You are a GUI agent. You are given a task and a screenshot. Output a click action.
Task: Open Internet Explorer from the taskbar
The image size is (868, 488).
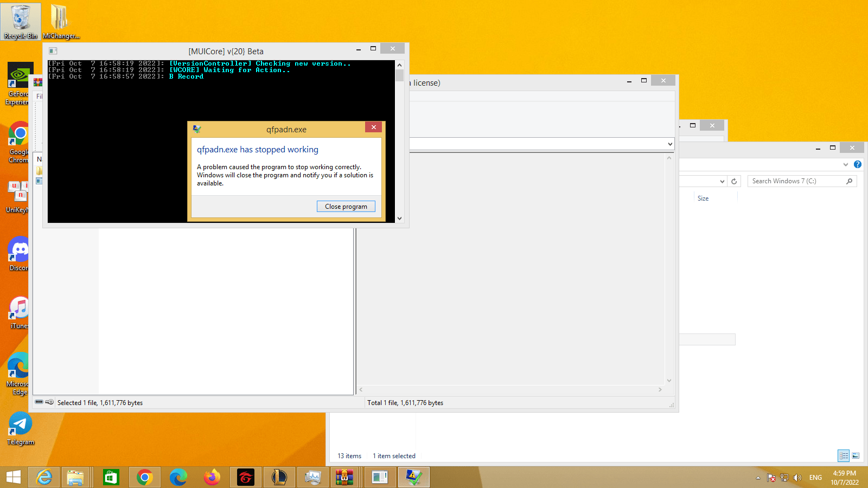click(44, 478)
